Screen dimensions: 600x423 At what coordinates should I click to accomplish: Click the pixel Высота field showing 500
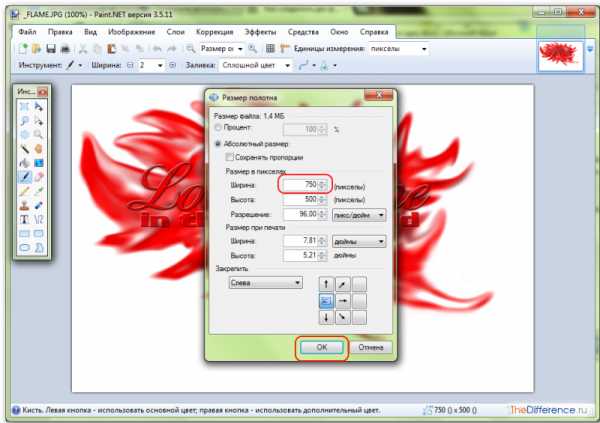pos(305,199)
